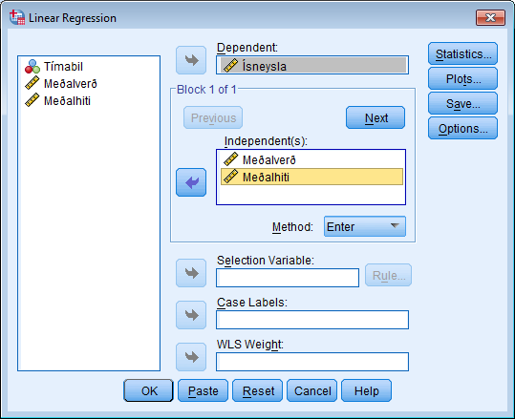Viewport: 515px width, 420px height.
Task: Click into the Selection Variable field
Action: (288, 278)
